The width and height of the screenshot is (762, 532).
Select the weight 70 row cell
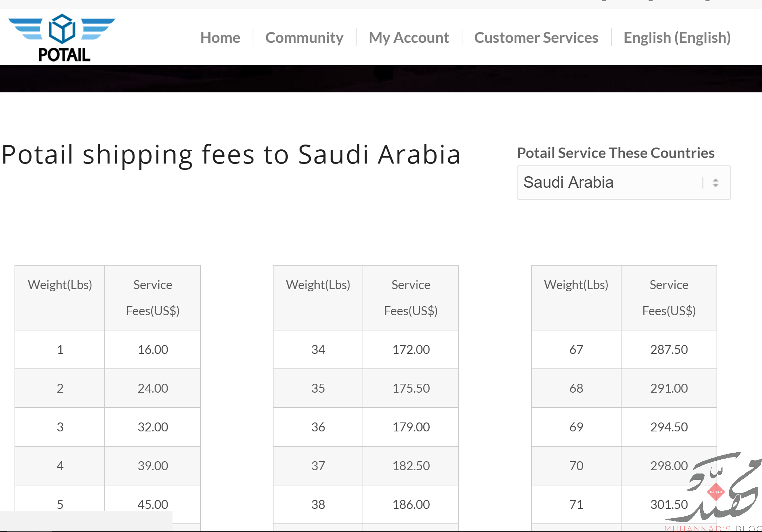tap(576, 466)
